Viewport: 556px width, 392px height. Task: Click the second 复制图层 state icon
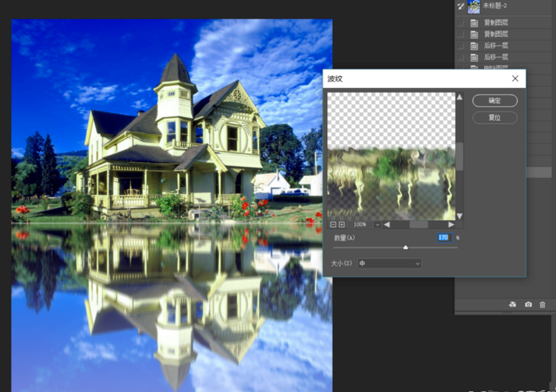[x=474, y=35]
